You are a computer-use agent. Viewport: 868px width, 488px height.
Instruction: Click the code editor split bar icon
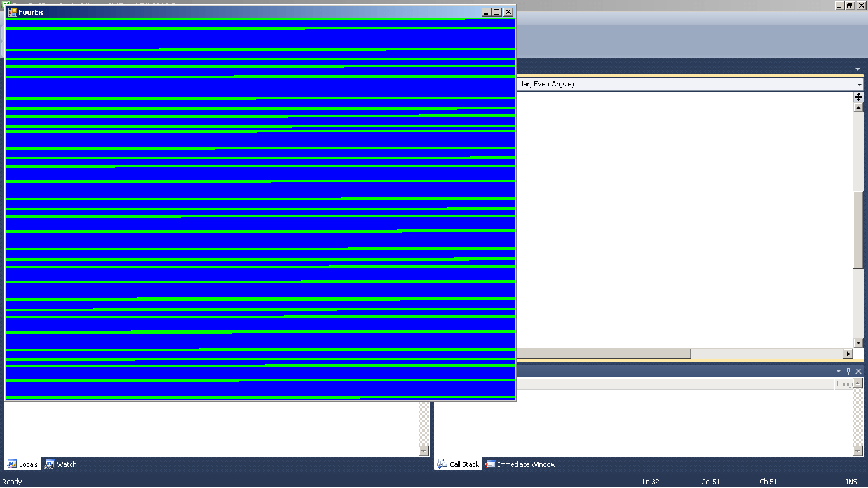(x=858, y=97)
